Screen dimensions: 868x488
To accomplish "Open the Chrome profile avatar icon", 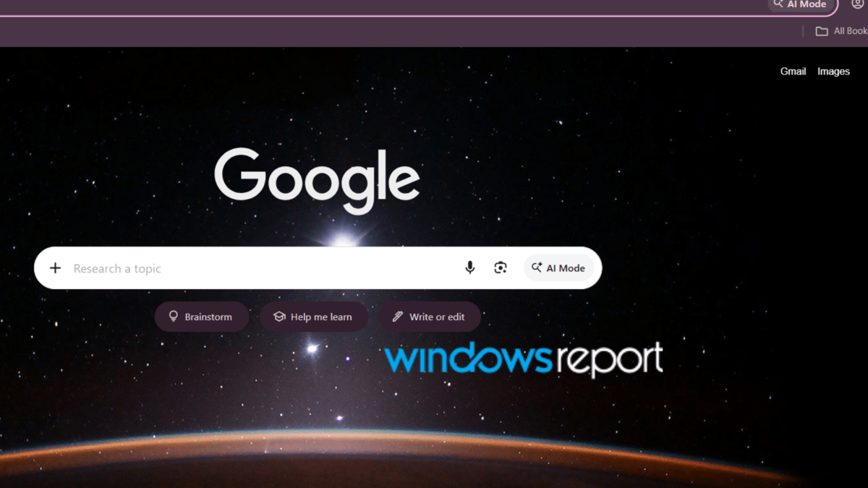I will [858, 4].
